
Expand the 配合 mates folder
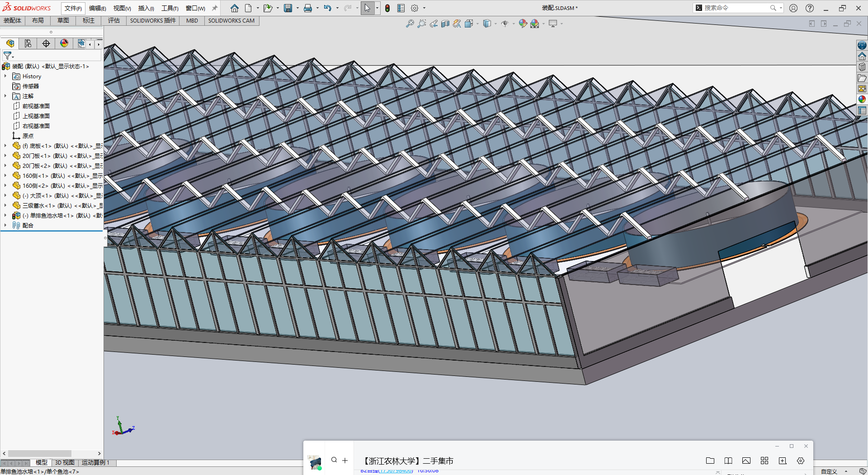(5, 225)
